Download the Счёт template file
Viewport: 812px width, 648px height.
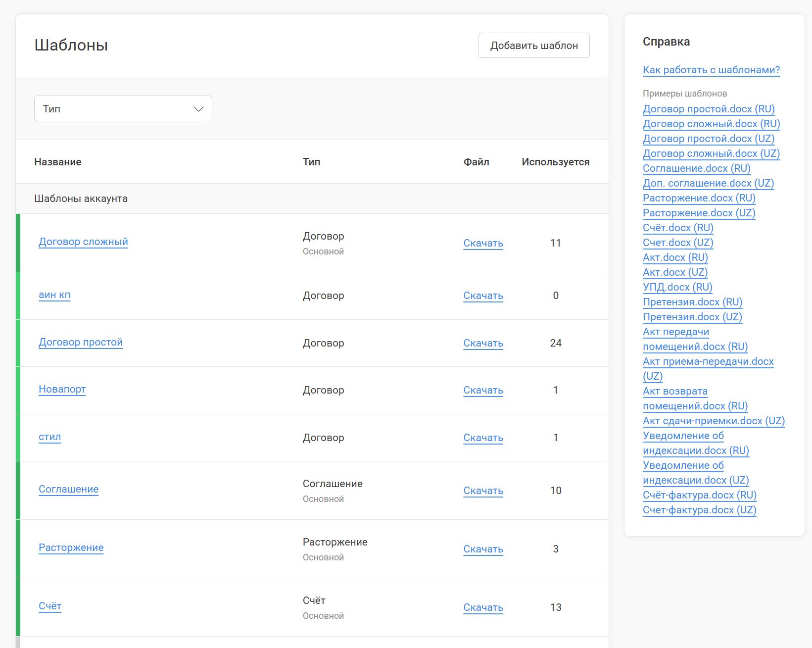point(483,607)
